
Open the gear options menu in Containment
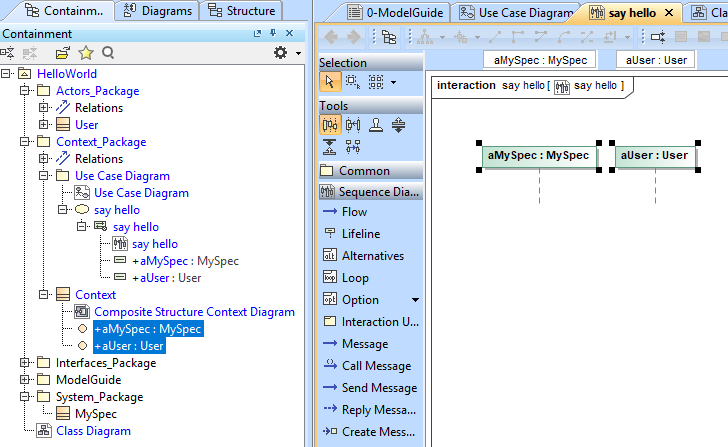(x=280, y=52)
